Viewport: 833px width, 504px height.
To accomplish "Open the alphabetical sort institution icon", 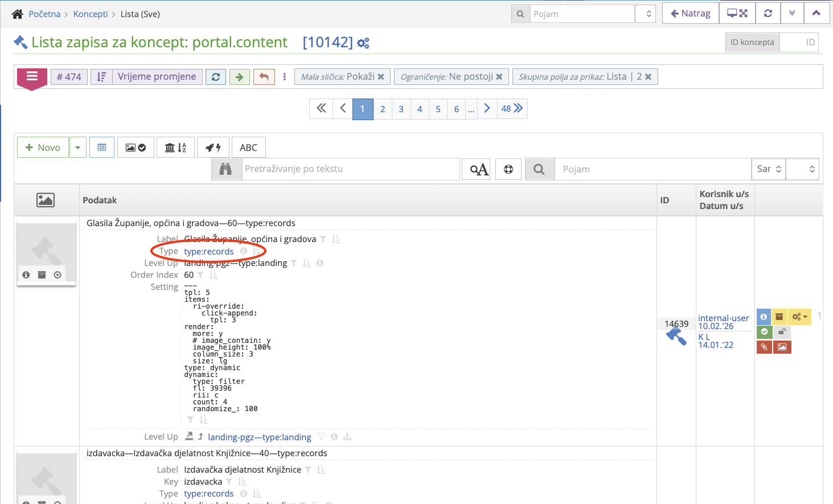I will (x=175, y=147).
